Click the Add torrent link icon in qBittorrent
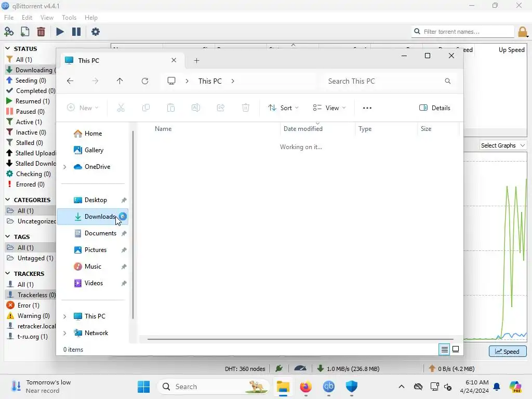The image size is (532, 399). coord(8,32)
